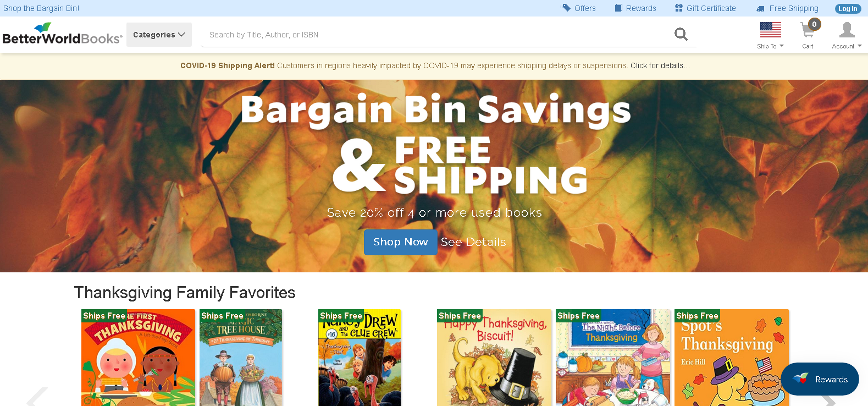Click the search magnifier icon
The height and width of the screenshot is (406, 868).
(x=681, y=35)
